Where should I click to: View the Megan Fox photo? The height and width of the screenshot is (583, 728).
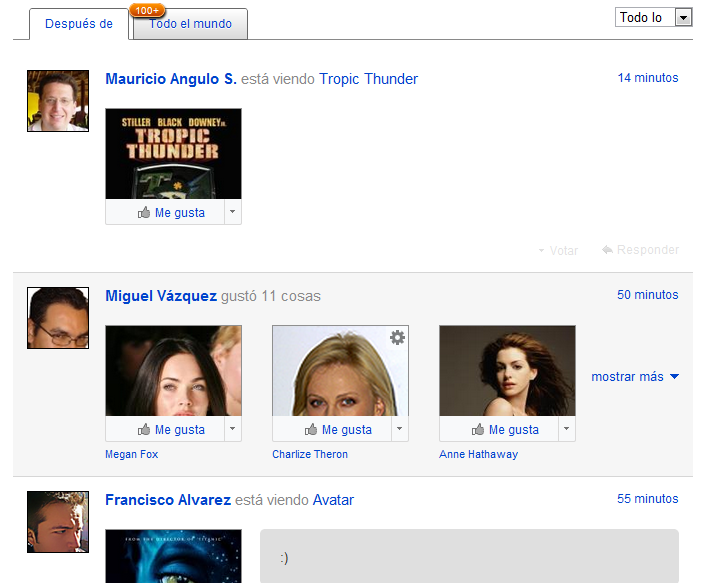(x=173, y=370)
